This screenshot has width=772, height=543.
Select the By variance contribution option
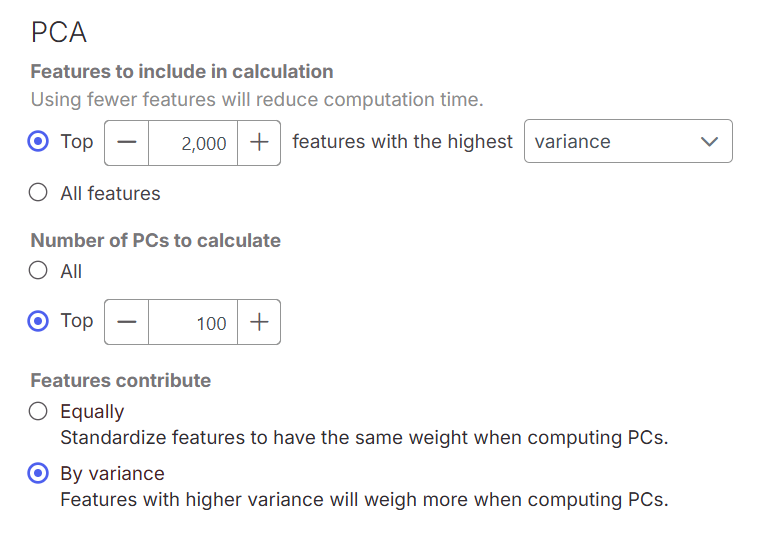tap(38, 473)
